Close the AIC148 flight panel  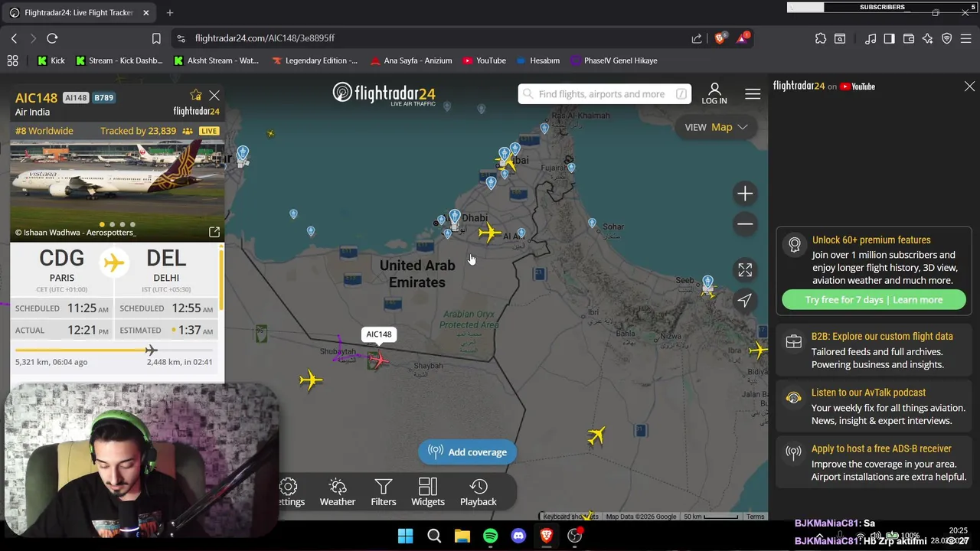(214, 96)
